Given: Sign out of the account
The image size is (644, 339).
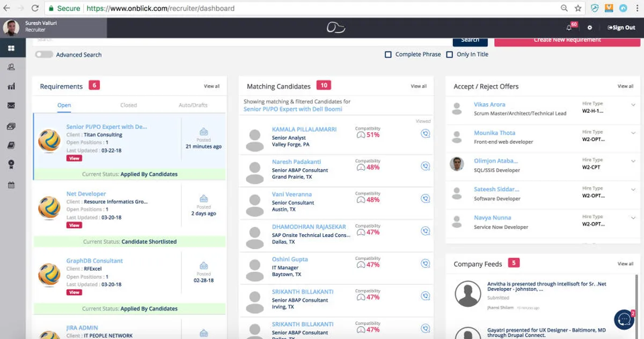Looking at the screenshot, I should [x=621, y=27].
